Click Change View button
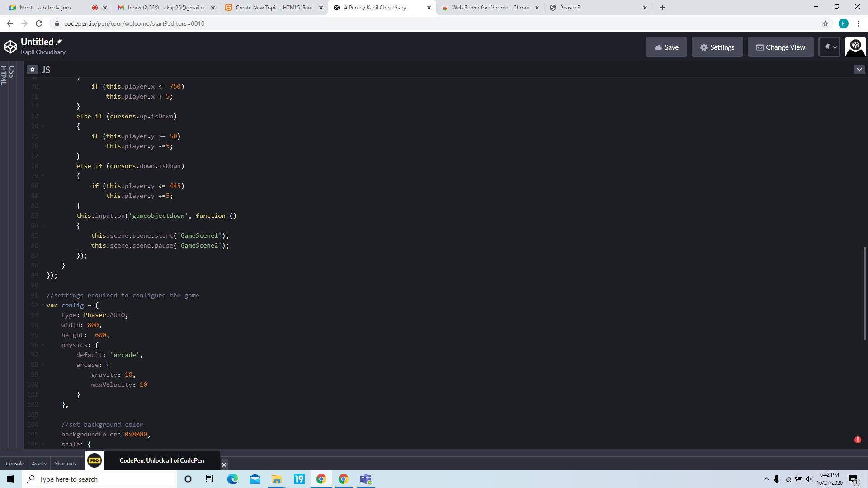868x488 pixels. point(781,47)
